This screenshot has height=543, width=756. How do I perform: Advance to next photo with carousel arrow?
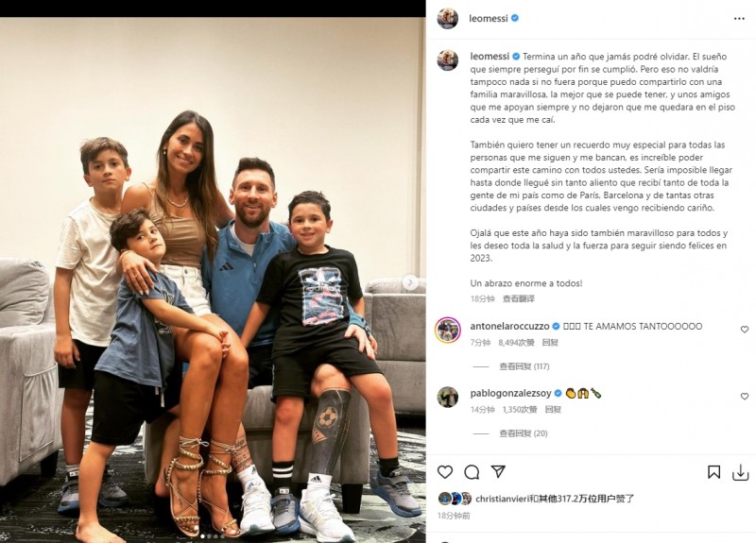410,282
